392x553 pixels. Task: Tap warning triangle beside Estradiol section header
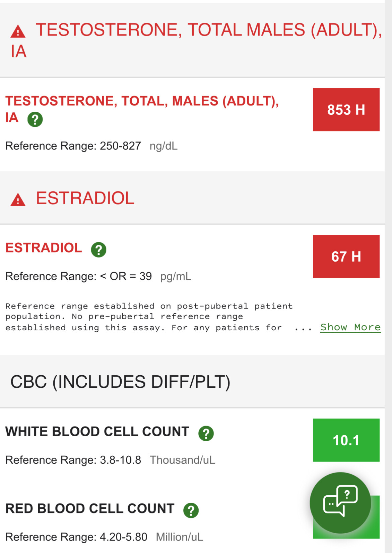tap(18, 200)
